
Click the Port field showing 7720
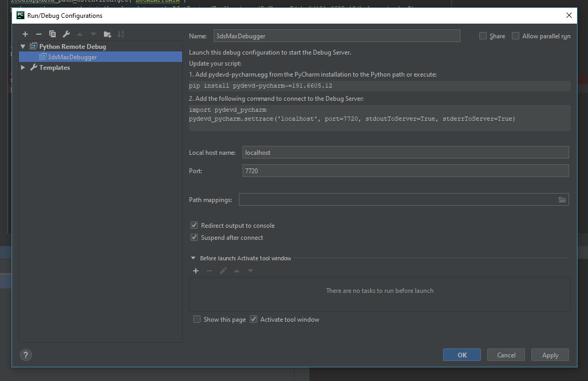click(x=406, y=171)
